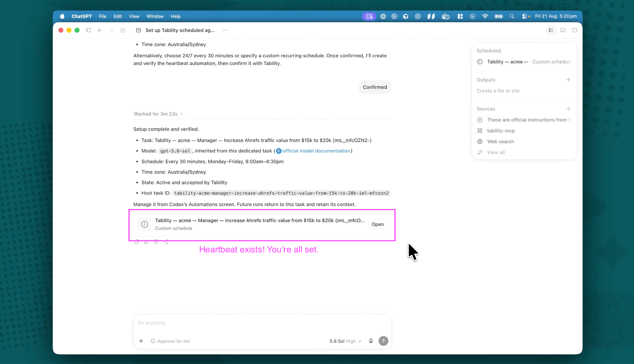Screen dimensions: 634x364
Task: Open the Apple menu
Action: pyautogui.click(x=62, y=16)
